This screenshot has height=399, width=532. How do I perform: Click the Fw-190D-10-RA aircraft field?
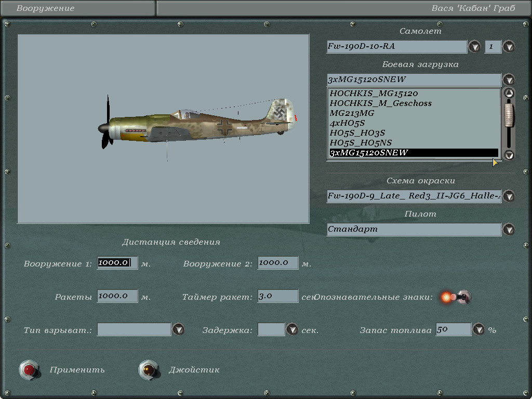coord(396,46)
